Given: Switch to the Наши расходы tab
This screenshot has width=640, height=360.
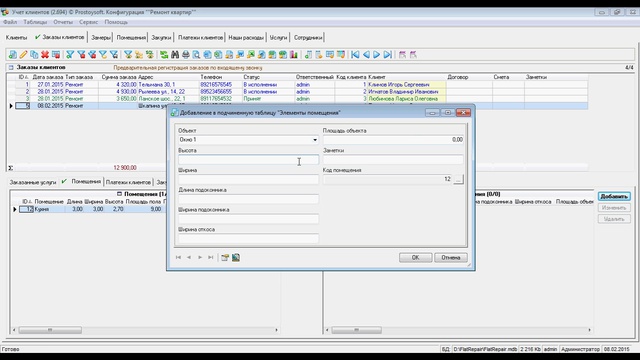Looking at the screenshot, I should point(246,38).
